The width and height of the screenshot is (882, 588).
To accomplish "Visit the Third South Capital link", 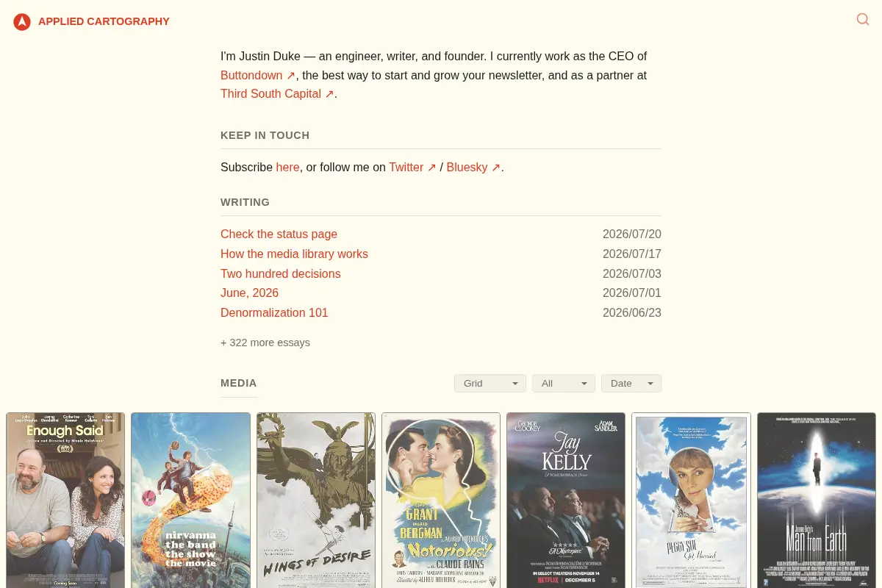I will click(x=277, y=93).
